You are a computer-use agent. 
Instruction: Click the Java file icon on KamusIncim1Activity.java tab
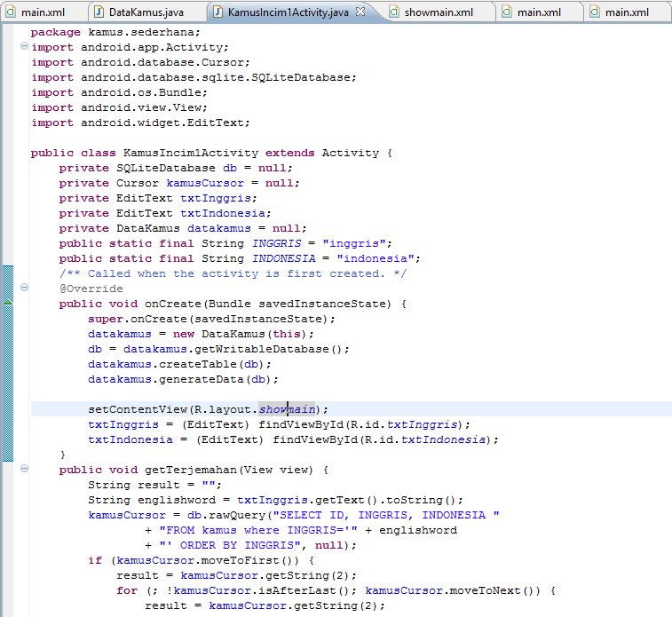[218, 12]
